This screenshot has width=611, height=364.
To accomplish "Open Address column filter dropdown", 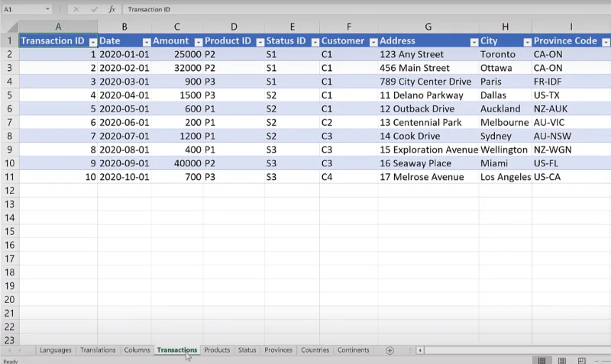I will (x=474, y=42).
